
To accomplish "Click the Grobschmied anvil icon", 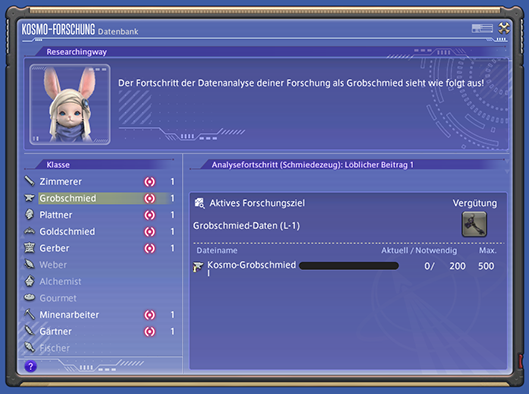I will click(x=29, y=198).
